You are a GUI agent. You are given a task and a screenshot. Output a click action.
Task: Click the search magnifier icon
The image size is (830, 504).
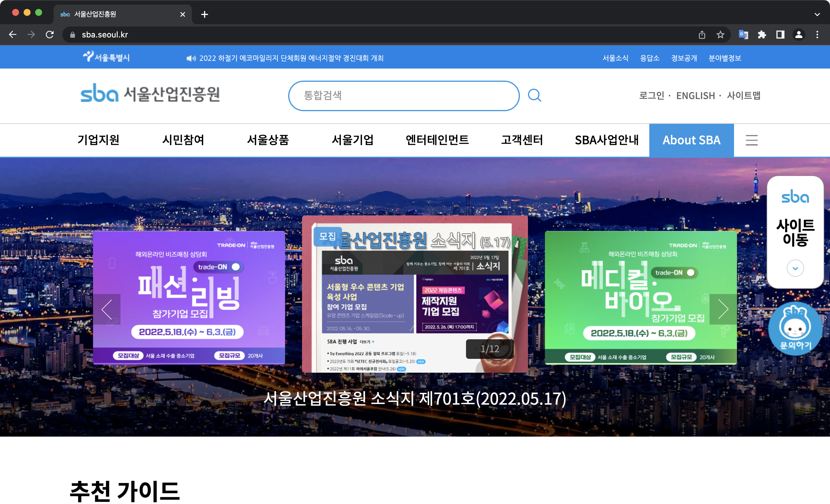point(535,95)
